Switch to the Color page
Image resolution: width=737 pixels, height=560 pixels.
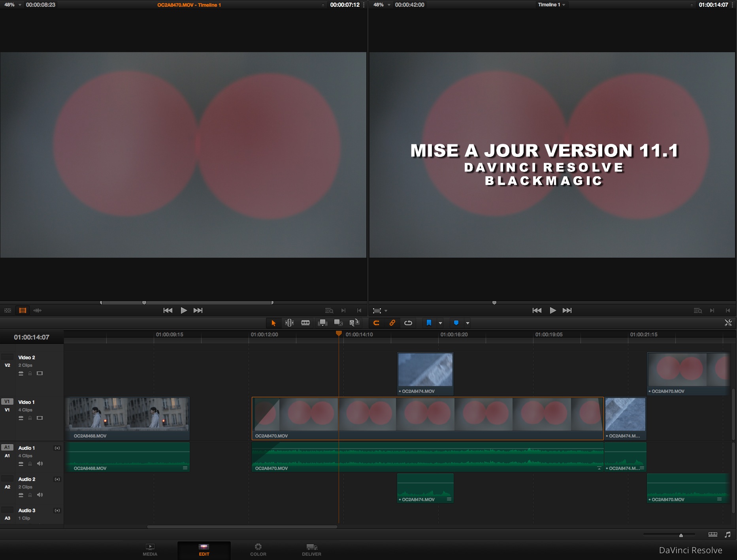tap(258, 550)
